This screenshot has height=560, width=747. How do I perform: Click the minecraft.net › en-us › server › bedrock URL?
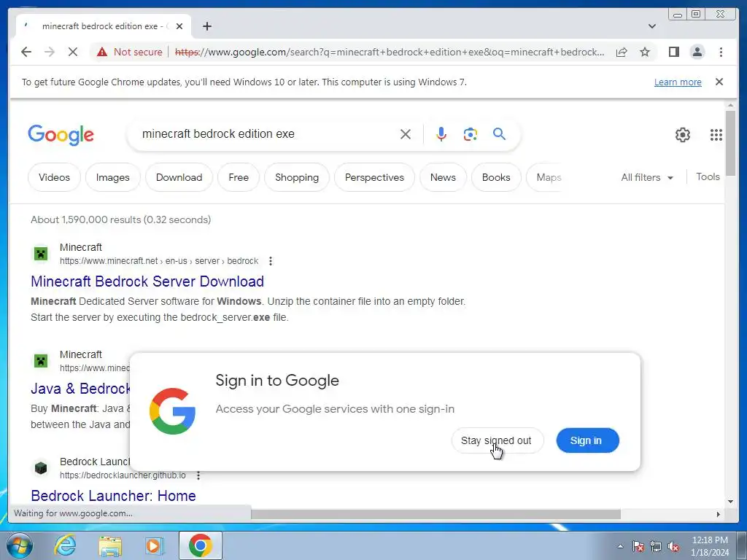pyautogui.click(x=159, y=261)
